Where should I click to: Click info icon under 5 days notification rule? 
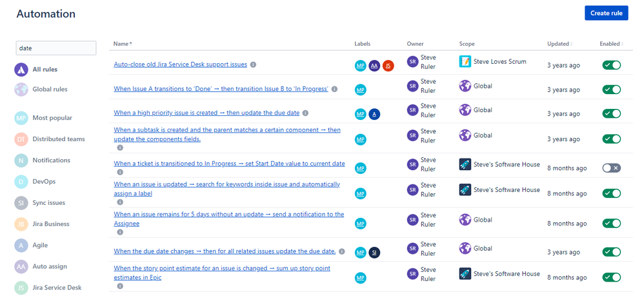[x=120, y=232]
